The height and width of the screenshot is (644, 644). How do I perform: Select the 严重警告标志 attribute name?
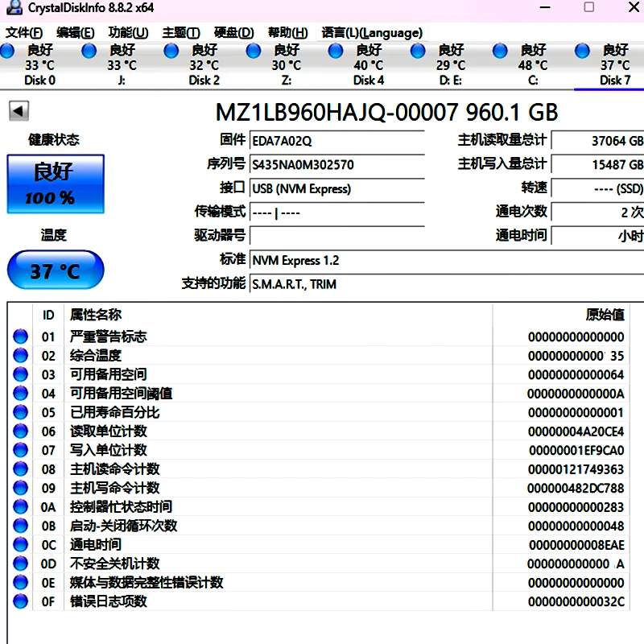click(x=109, y=336)
